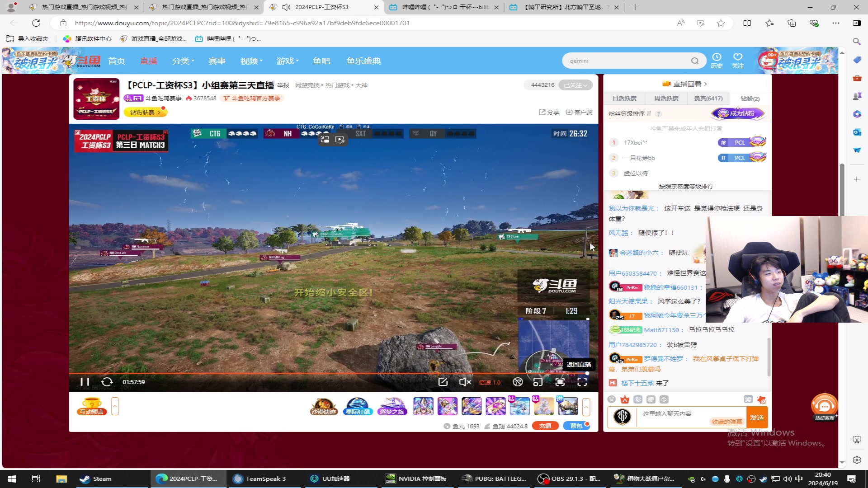Image resolution: width=868 pixels, height=488 pixels.
Task: Expand gift list with right-side up chevron
Action: click(586, 407)
